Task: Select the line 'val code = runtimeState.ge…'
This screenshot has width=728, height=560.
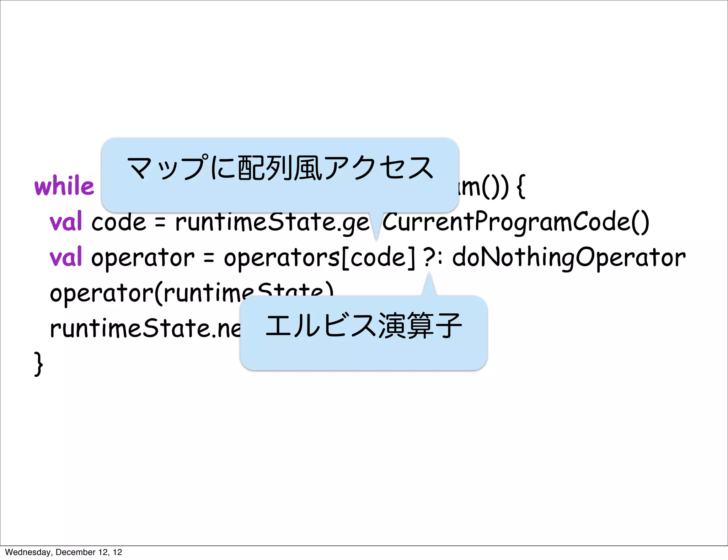Action: click(x=349, y=222)
